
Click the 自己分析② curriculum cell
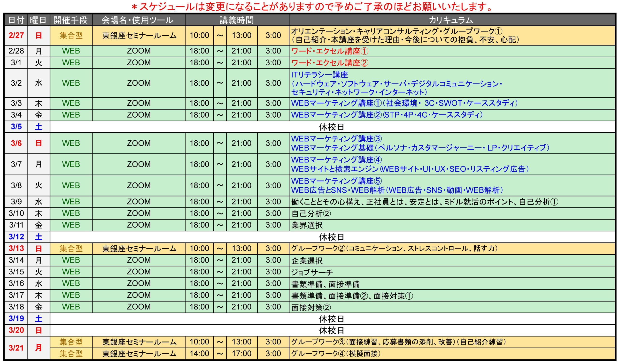click(452, 213)
